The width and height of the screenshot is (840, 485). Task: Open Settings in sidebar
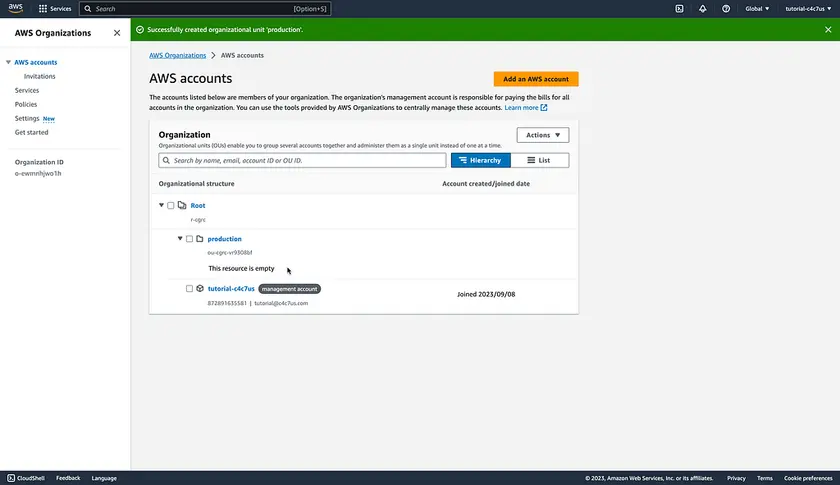pyautogui.click(x=27, y=118)
